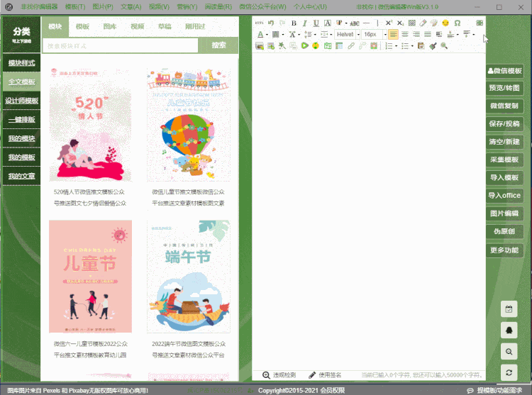This screenshot has width=532, height=395.
Task: Toggle bold formatting
Action: [294, 23]
